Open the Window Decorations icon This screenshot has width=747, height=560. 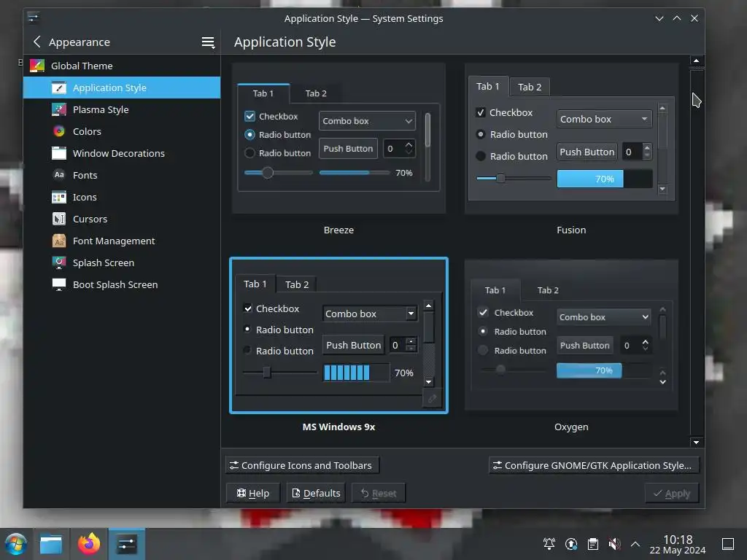coord(59,153)
